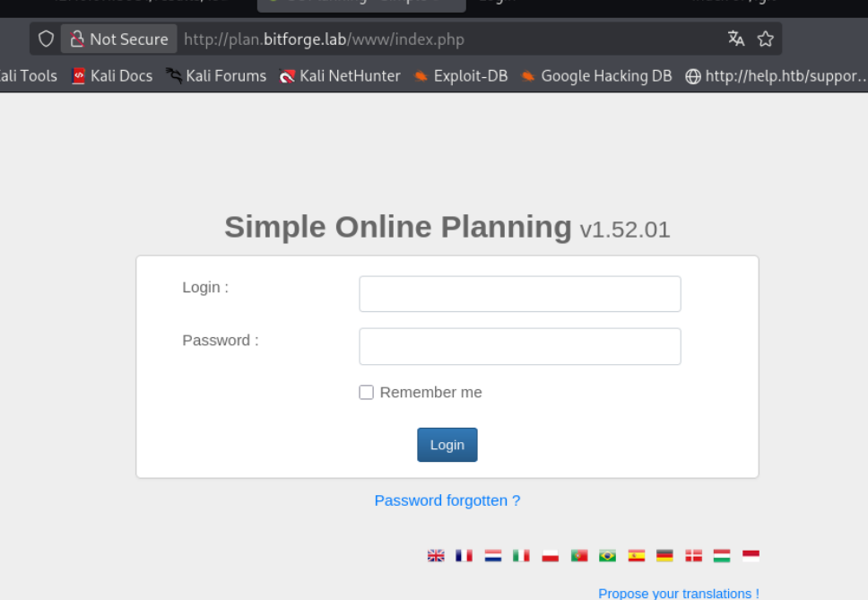Click the Password forgotten link
Screen dimensions: 868x600
[447, 500]
